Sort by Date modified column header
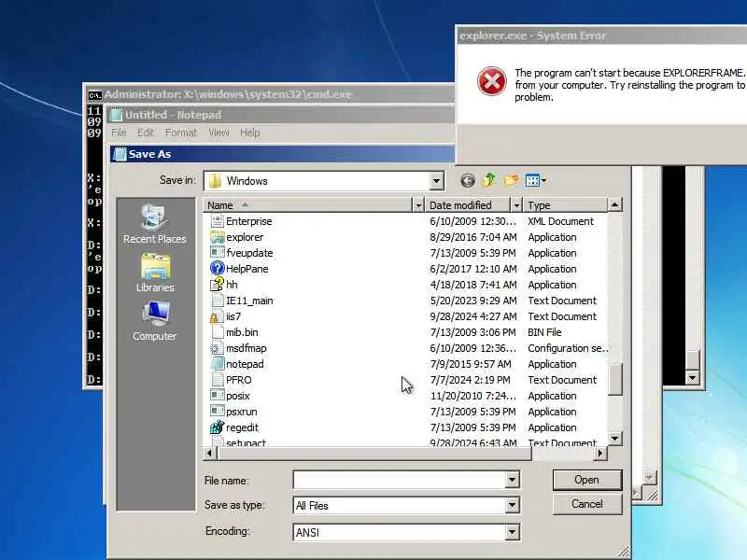The image size is (747, 560). click(468, 205)
